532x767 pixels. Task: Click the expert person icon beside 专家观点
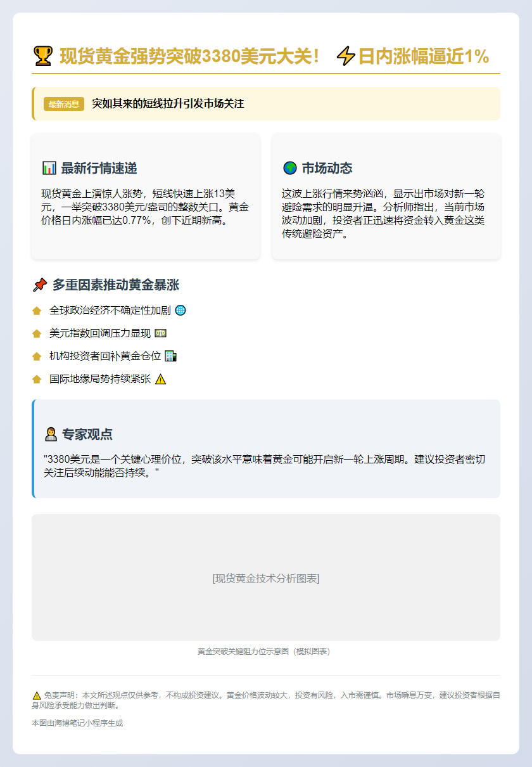[51, 434]
